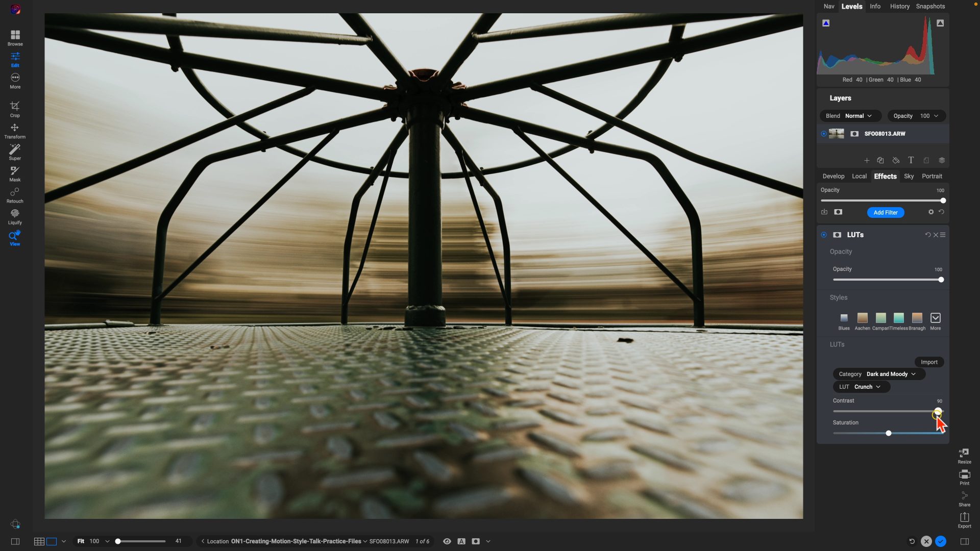This screenshot has height=551, width=980.
Task: Open the More options menu in the left sidebar
Action: (x=15, y=81)
